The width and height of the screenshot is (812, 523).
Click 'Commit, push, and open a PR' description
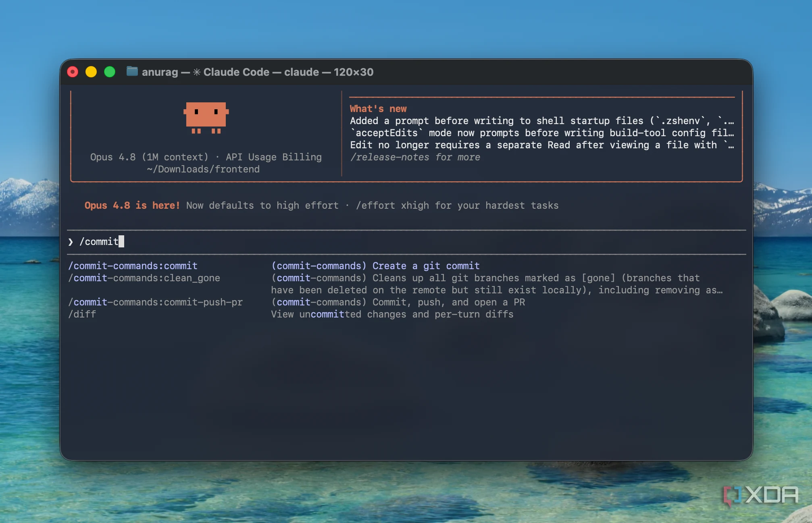(448, 302)
